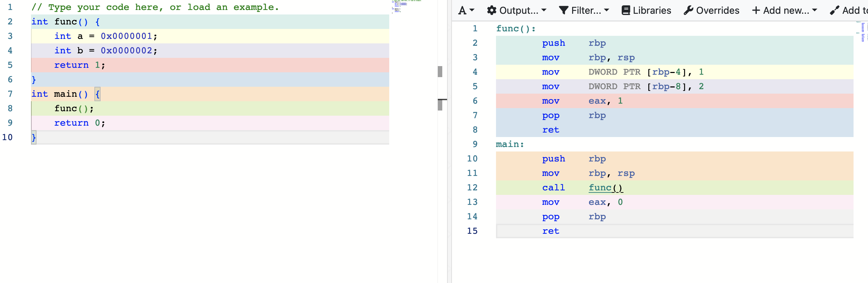Click closing brace on source line 6
The height and width of the screenshot is (283, 868).
point(34,80)
